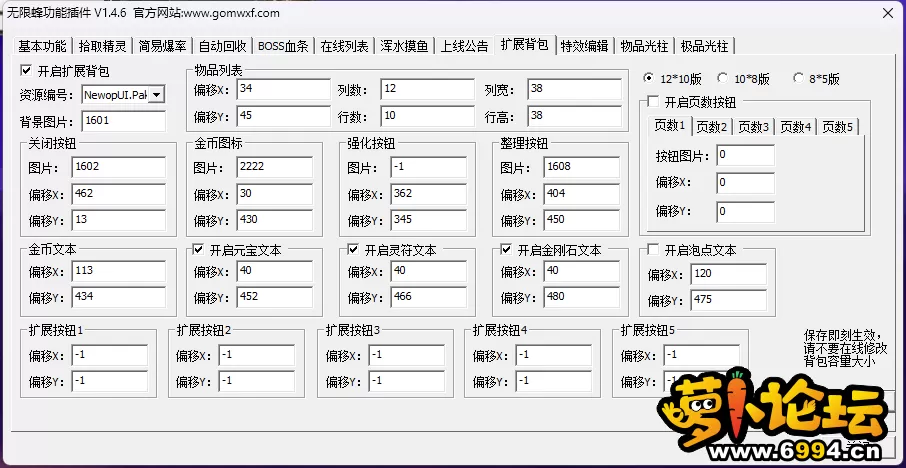Open the BOSS血条 tab

pos(284,46)
